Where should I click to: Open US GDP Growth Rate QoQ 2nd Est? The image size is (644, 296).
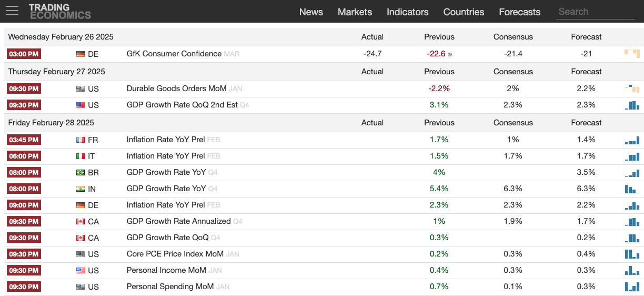(182, 105)
